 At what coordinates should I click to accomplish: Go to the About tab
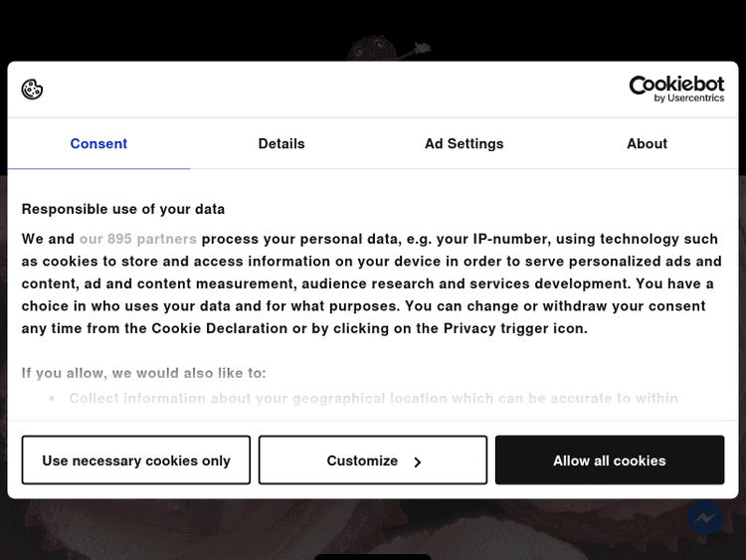coord(647,144)
